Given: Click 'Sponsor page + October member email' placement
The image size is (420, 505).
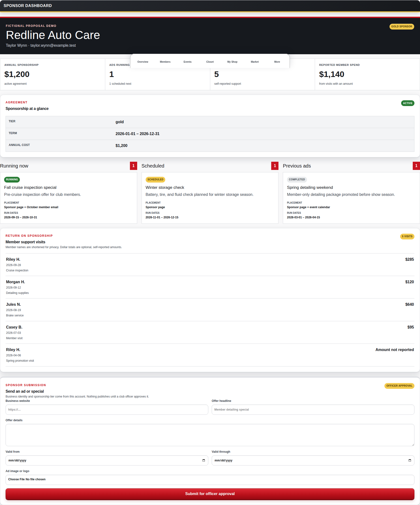Looking at the screenshot, I should point(31,207).
